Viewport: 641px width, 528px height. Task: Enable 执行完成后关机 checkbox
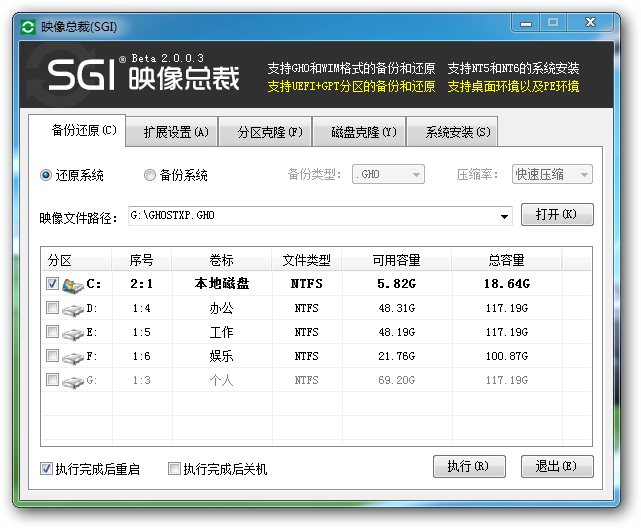pos(174,468)
